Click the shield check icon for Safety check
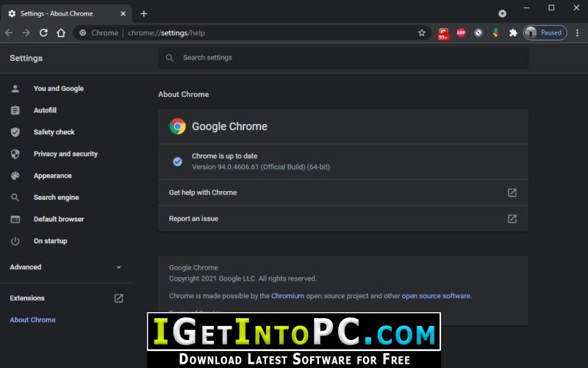The width and height of the screenshot is (588, 368). click(x=15, y=132)
